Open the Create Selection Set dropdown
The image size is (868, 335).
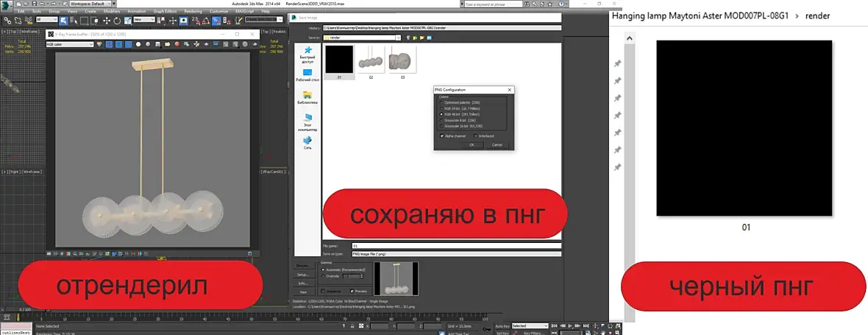[x=263, y=19]
